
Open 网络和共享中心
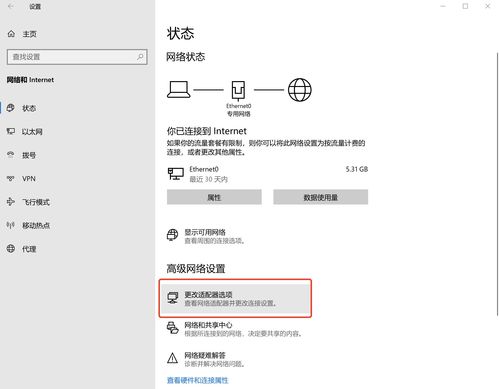pyautogui.click(x=235, y=329)
